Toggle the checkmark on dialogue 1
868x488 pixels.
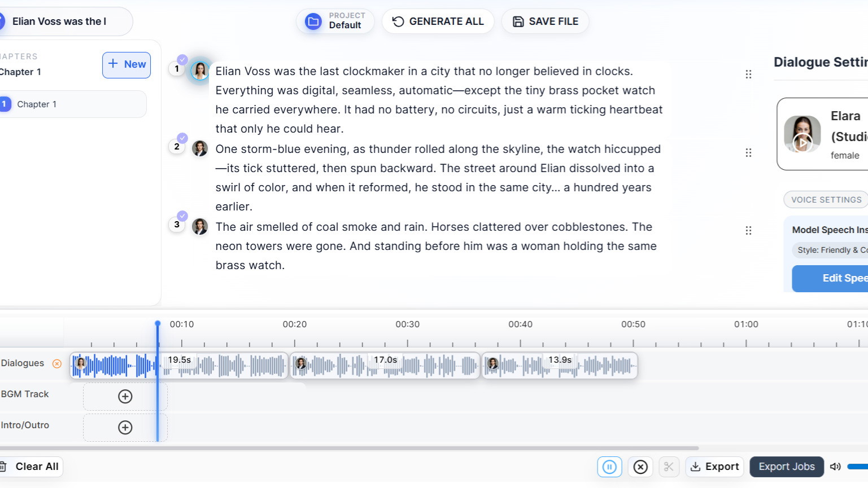click(182, 59)
